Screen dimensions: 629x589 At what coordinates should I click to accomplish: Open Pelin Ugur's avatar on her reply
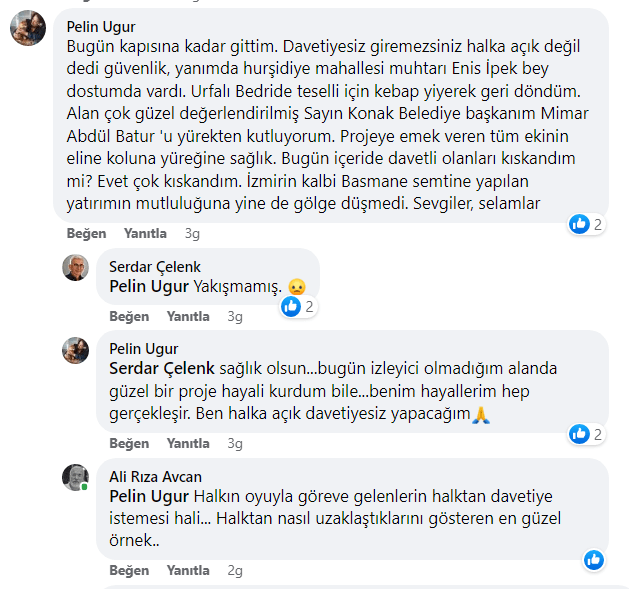[76, 350]
